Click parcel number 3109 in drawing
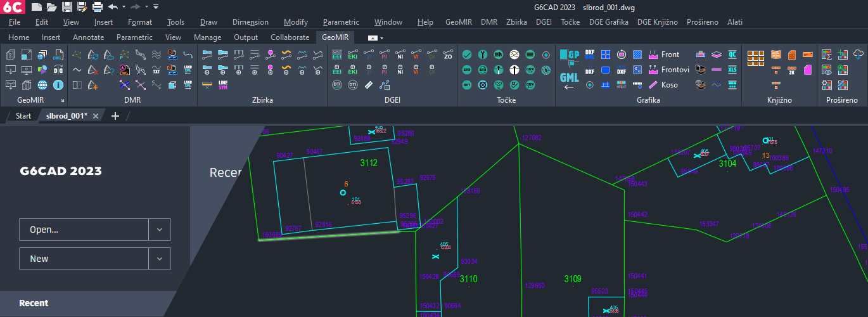Viewport: 868px width, 317px height. 573,279
